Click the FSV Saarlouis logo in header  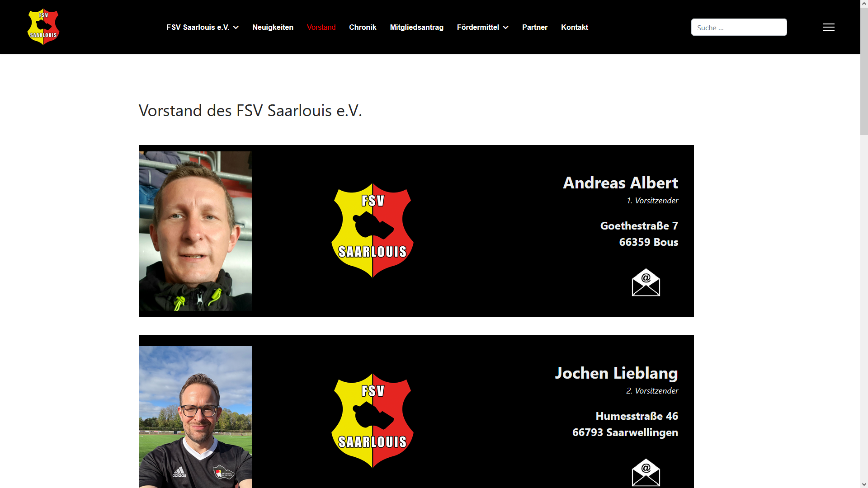click(43, 27)
